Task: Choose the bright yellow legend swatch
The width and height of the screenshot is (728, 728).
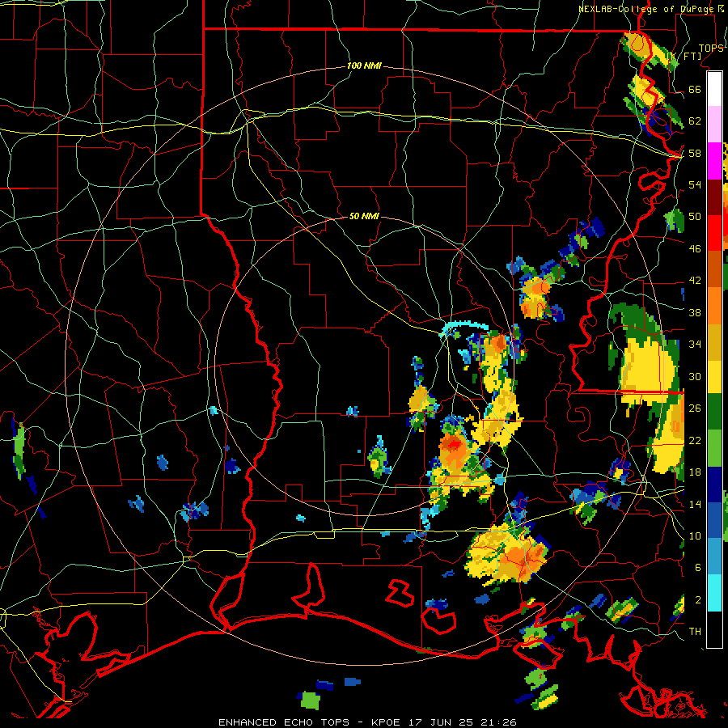Action: [x=714, y=376]
